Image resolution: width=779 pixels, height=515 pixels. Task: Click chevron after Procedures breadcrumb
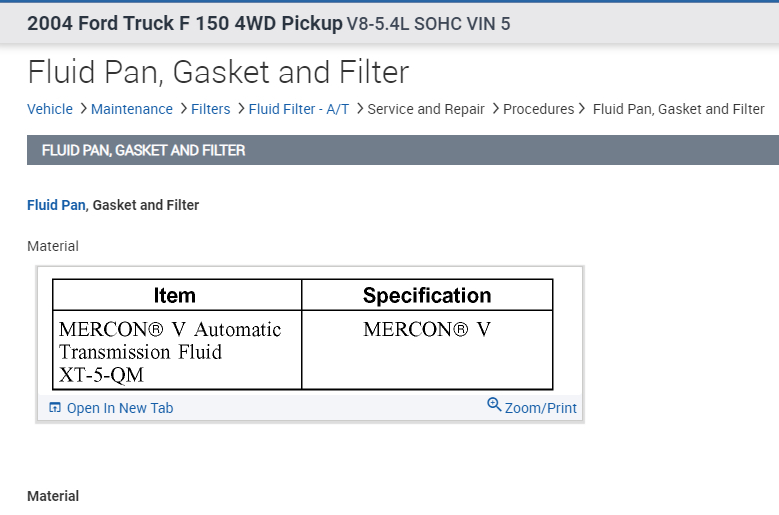coord(583,109)
